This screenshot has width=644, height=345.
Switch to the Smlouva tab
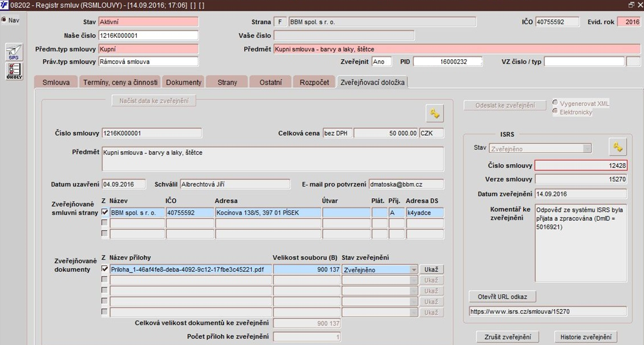56,82
